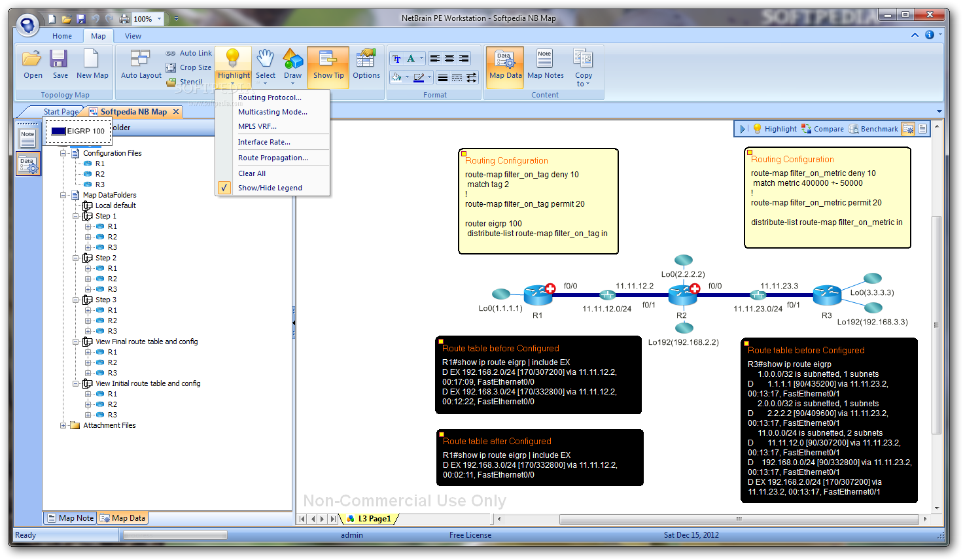Open help using the blue info icon

pyautogui.click(x=929, y=35)
